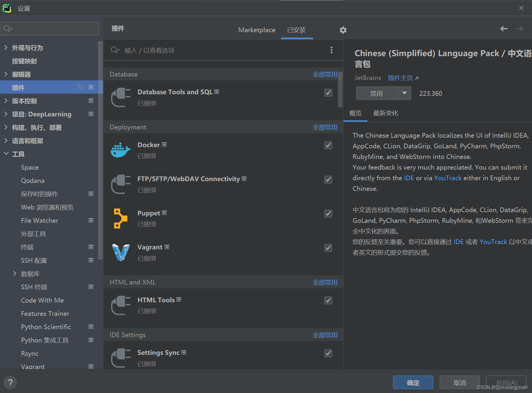This screenshot has width=532, height=393.
Task: Click the project-level icon next to 保存时的操作
Action: 91,194
